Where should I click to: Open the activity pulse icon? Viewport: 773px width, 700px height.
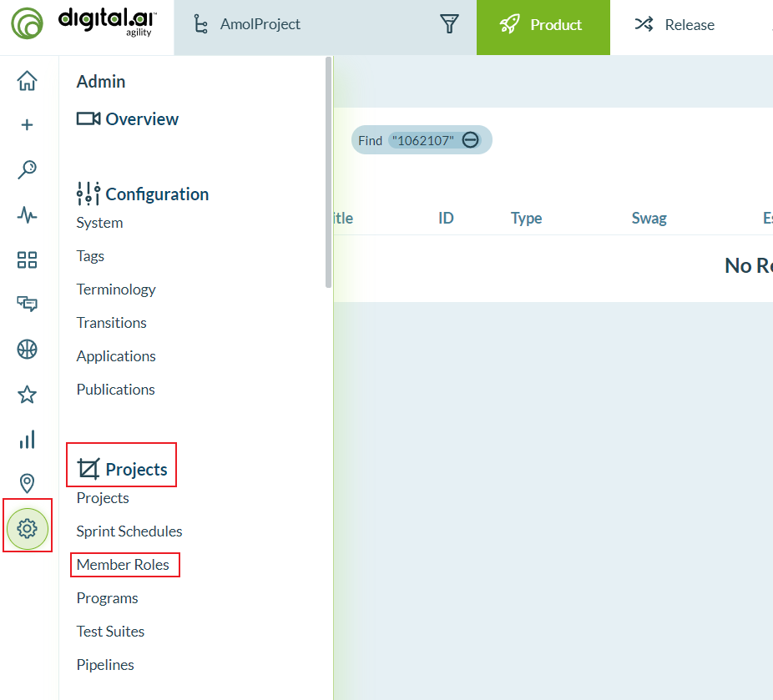click(x=28, y=215)
